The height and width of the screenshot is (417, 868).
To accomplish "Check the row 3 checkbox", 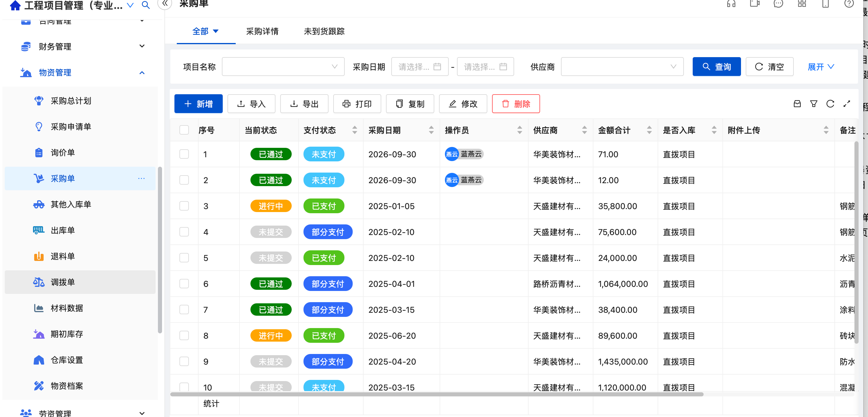I will point(184,206).
